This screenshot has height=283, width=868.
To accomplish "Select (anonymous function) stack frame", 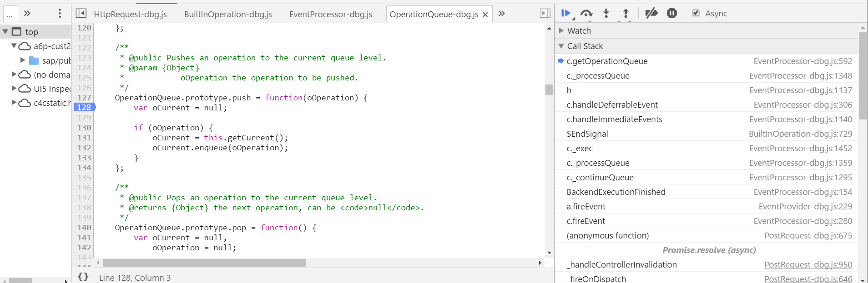I will [x=707, y=235].
